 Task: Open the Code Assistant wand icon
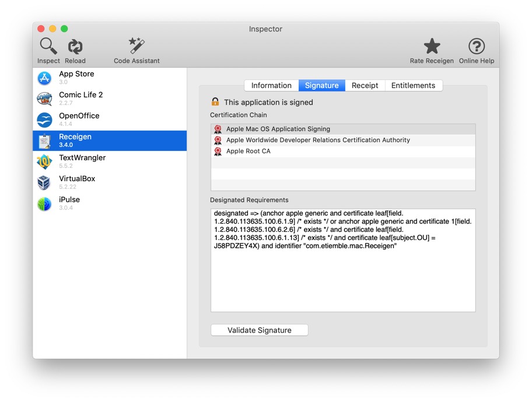click(136, 46)
